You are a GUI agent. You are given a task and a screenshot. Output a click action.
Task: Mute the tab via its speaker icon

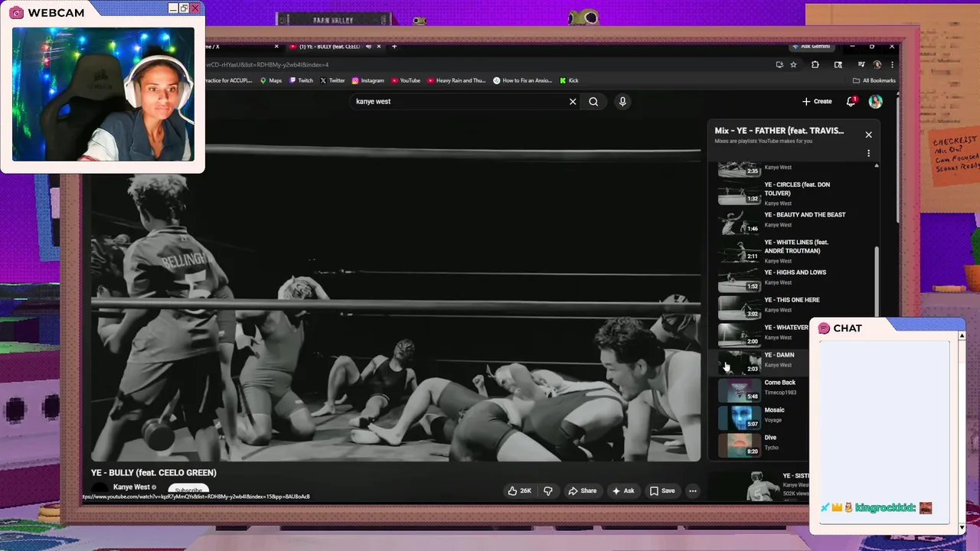point(368,47)
